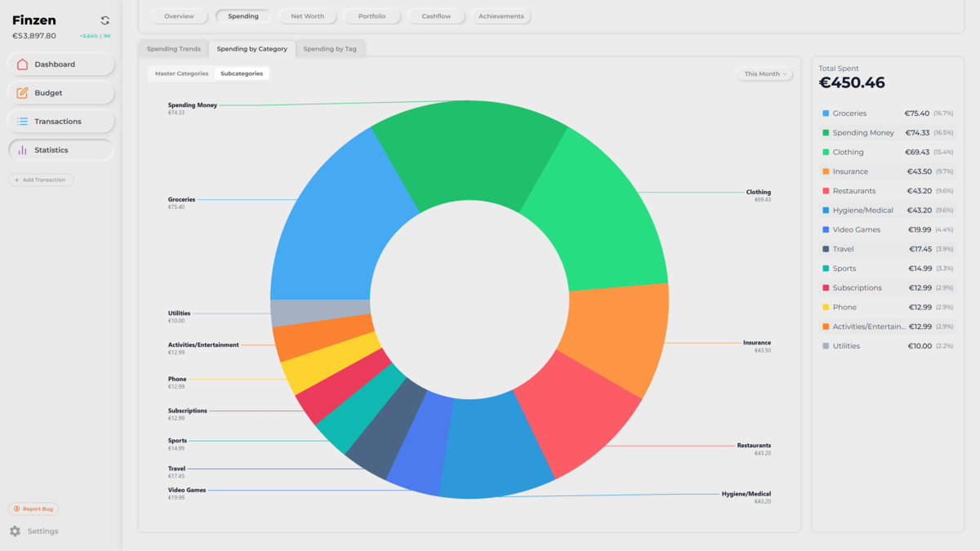Go to the Net Worth section
The height and width of the screenshot is (551, 980).
click(x=307, y=16)
